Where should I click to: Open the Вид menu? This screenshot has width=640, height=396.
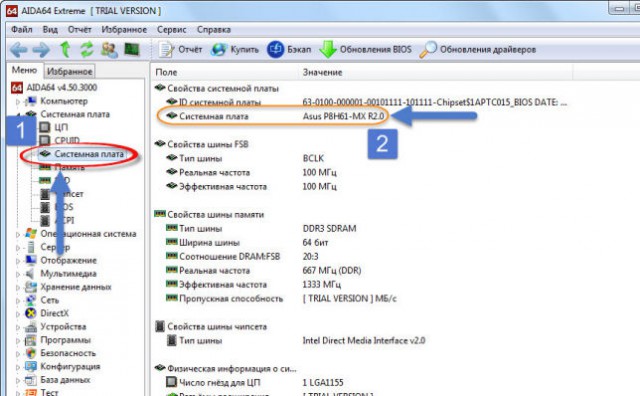50,30
